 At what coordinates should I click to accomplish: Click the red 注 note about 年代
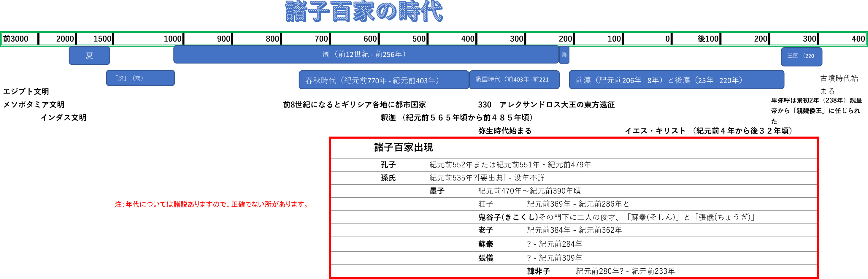coord(212,204)
